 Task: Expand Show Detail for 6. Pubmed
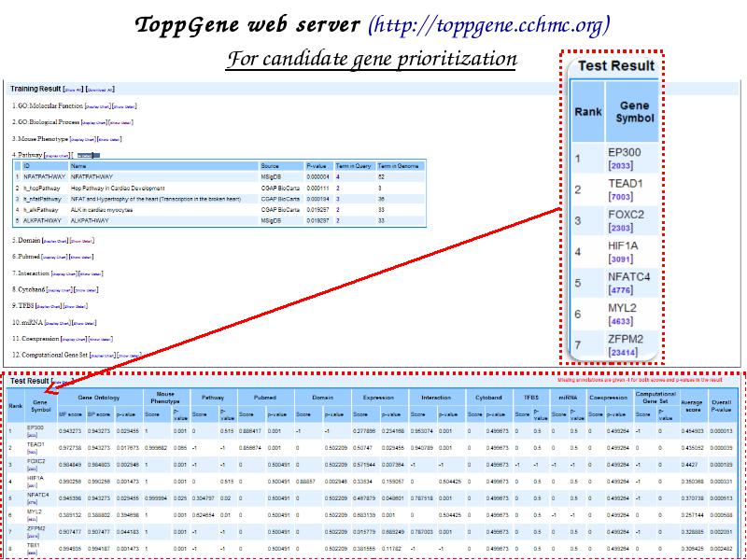81,258
